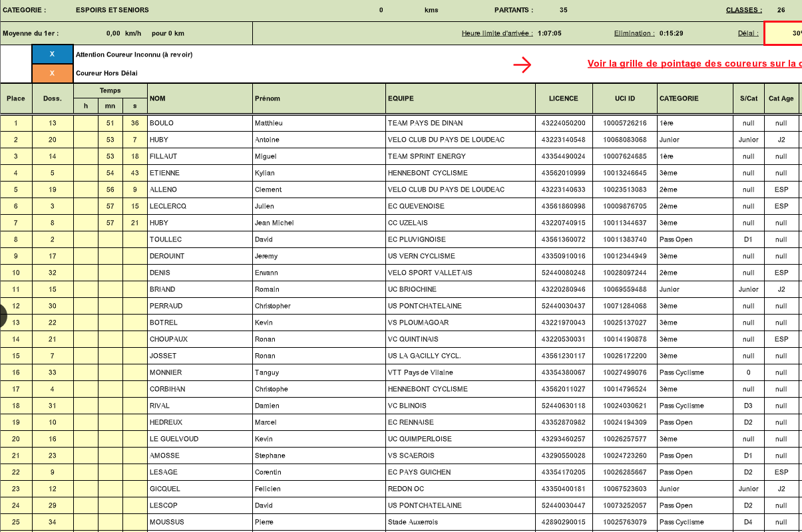Select the J2 age cell in Antoine HUBY's row
This screenshot has height=532, width=802.
click(x=781, y=140)
